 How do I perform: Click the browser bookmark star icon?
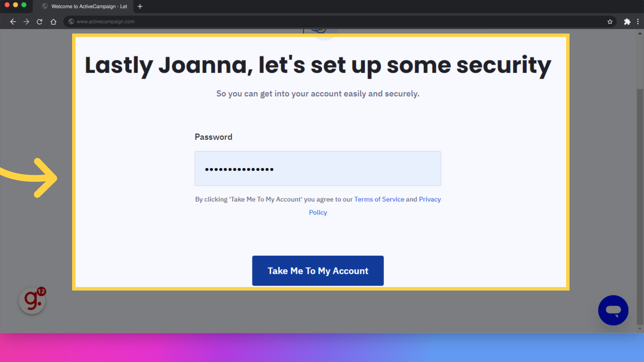tap(610, 22)
